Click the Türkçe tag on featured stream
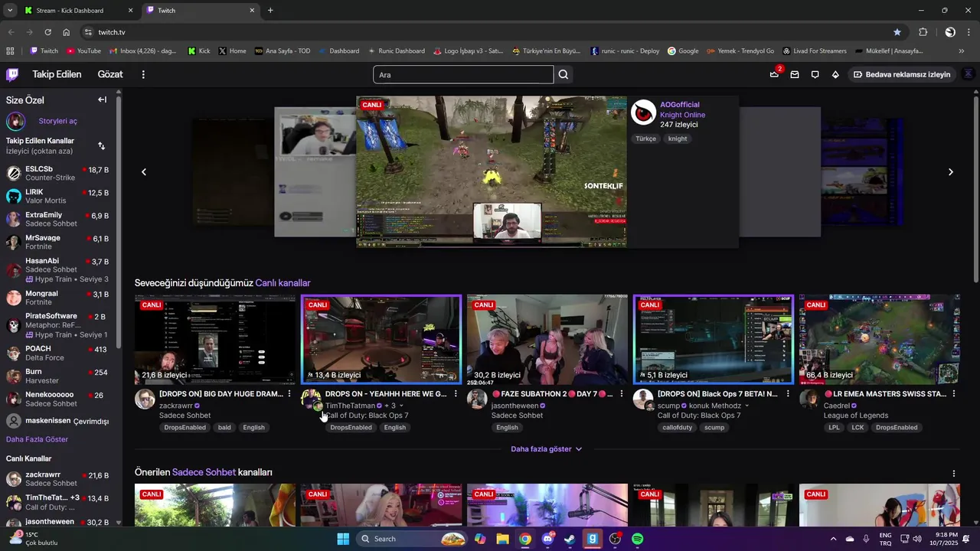 645,139
